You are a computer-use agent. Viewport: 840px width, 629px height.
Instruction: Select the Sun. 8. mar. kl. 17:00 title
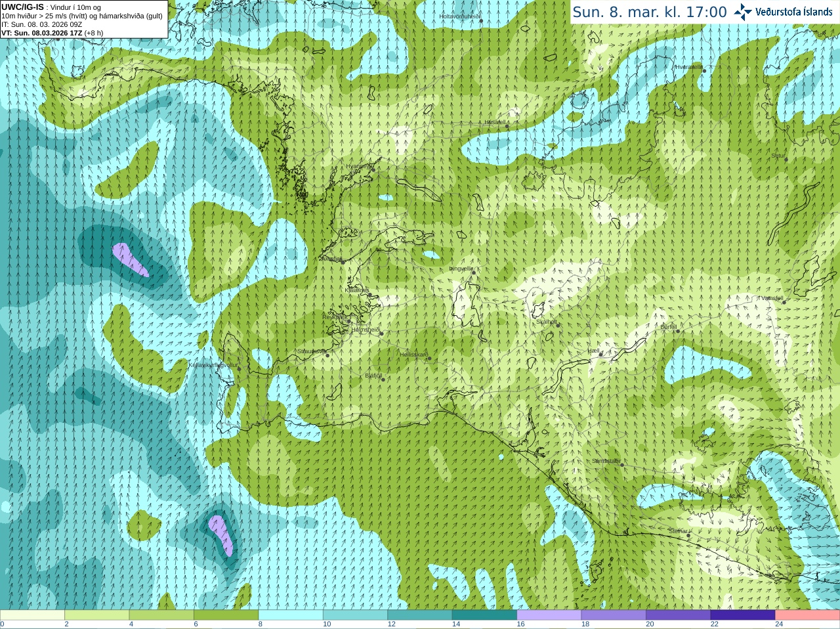tap(650, 12)
